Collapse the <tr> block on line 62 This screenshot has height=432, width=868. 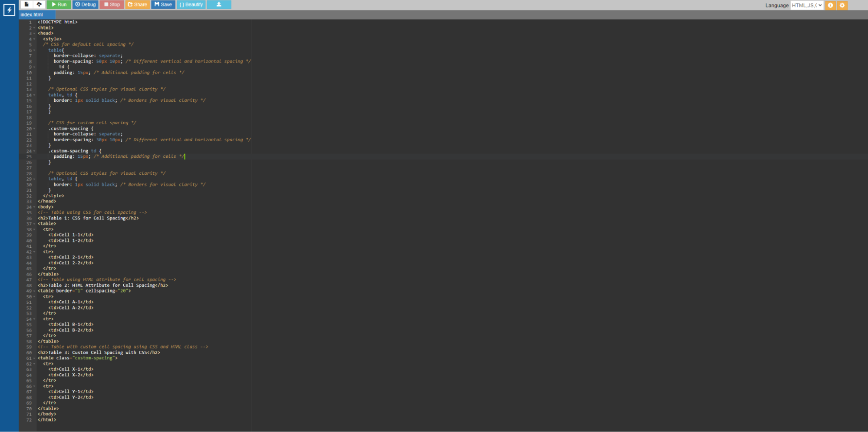coord(34,364)
